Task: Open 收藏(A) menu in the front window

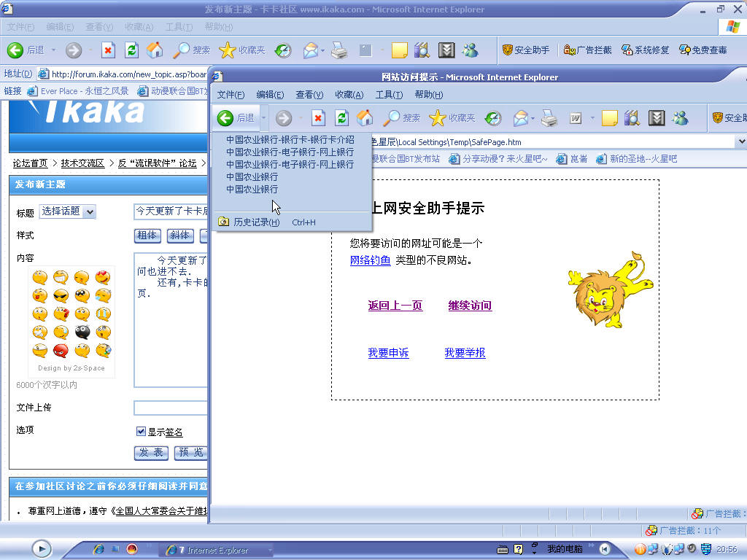Action: (349, 95)
